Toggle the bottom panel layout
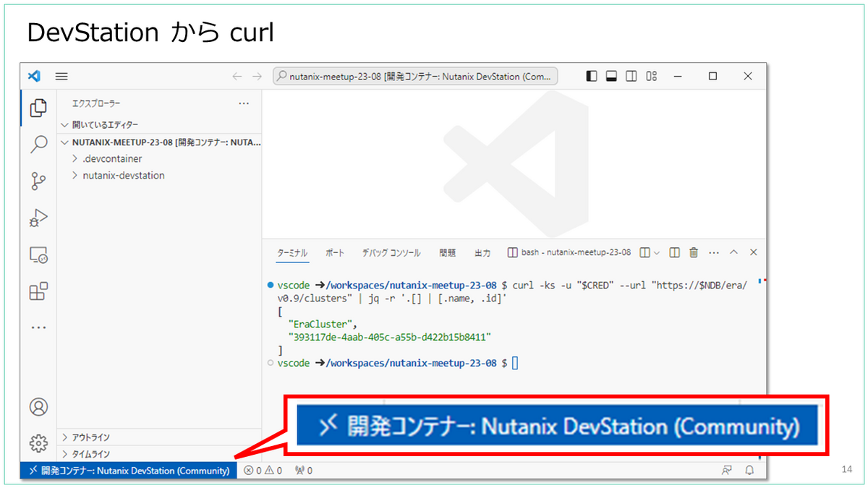The height and width of the screenshot is (488, 868). (x=611, y=76)
